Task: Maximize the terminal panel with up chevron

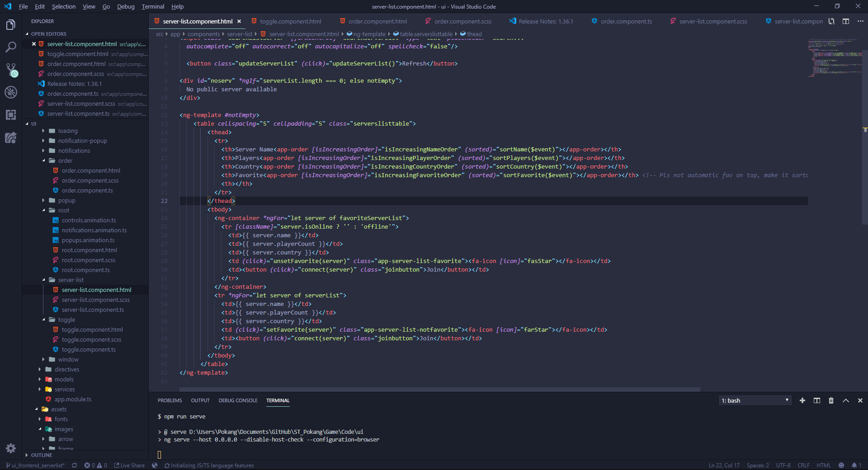Action: click(x=846, y=400)
